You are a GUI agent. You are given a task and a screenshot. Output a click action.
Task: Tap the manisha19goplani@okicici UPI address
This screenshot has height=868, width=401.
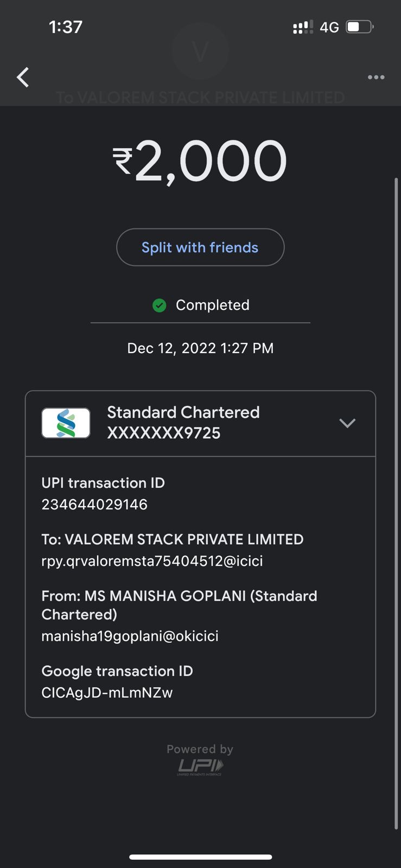coord(130,636)
